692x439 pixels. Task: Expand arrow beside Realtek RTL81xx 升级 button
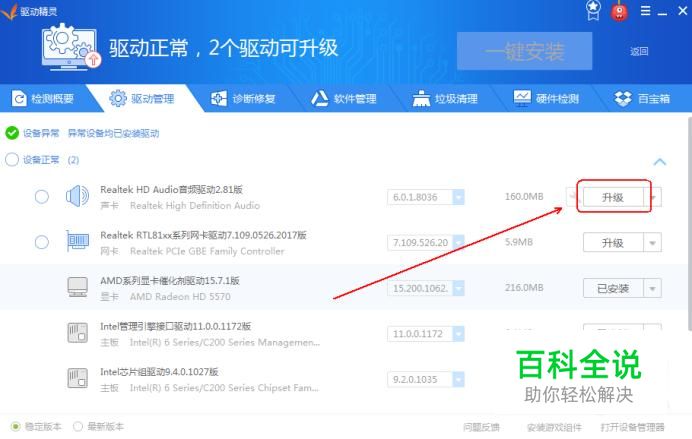(x=652, y=243)
